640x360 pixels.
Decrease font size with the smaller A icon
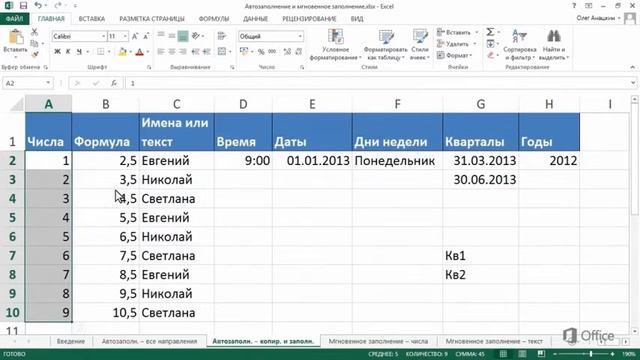click(146, 36)
